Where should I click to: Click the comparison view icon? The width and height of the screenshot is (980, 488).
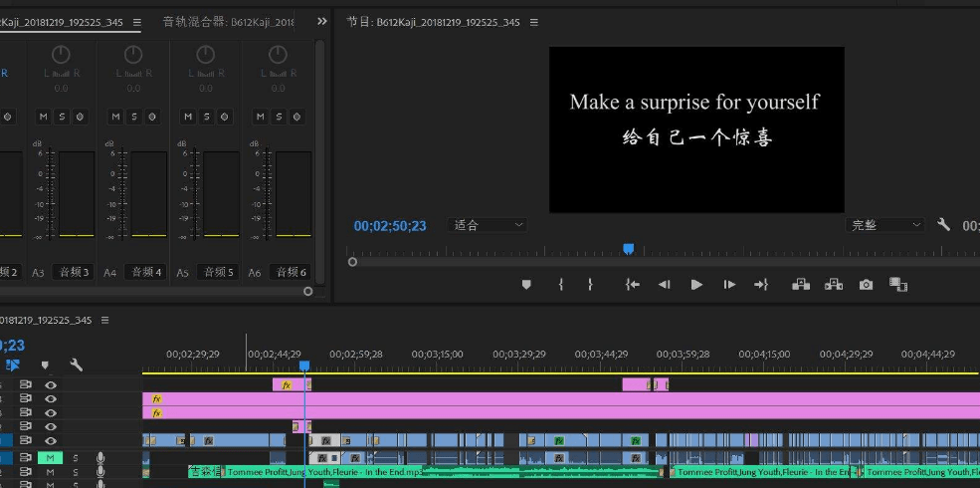898,285
